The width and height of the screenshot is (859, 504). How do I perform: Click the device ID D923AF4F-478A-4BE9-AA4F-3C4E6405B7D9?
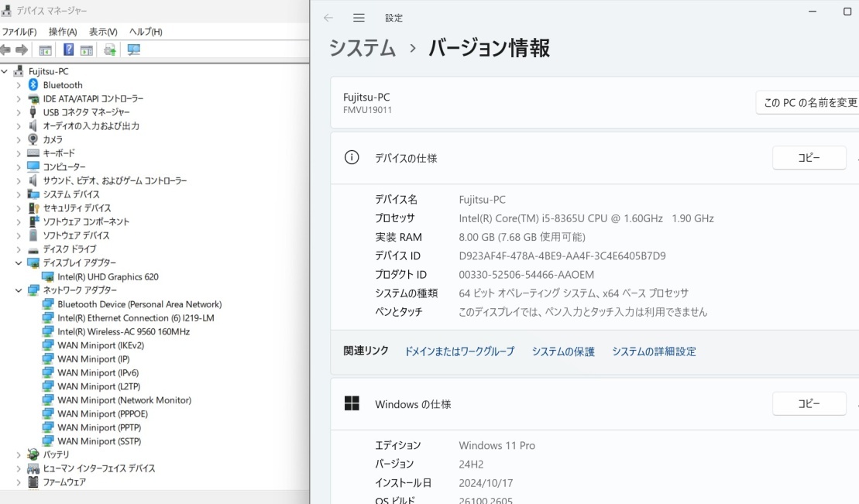coord(562,255)
